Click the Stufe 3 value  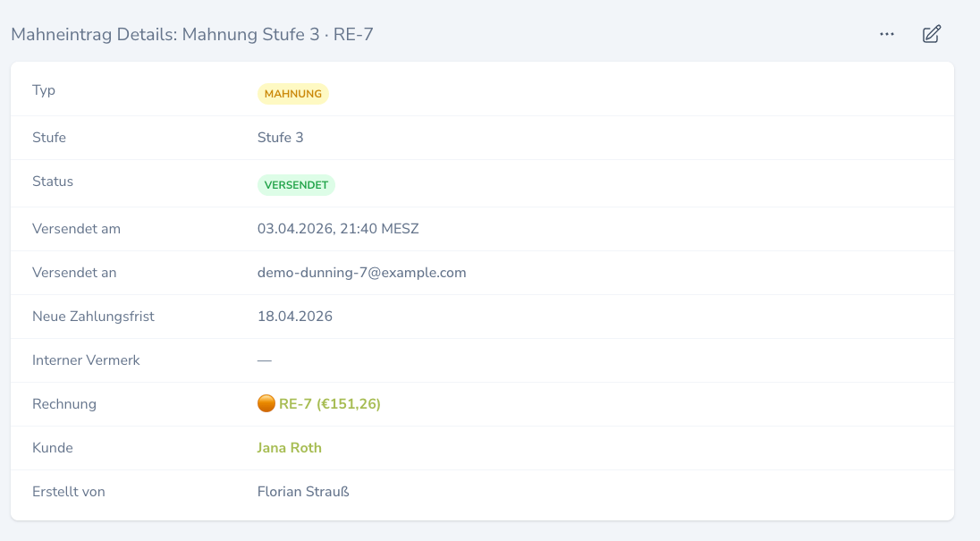281,138
